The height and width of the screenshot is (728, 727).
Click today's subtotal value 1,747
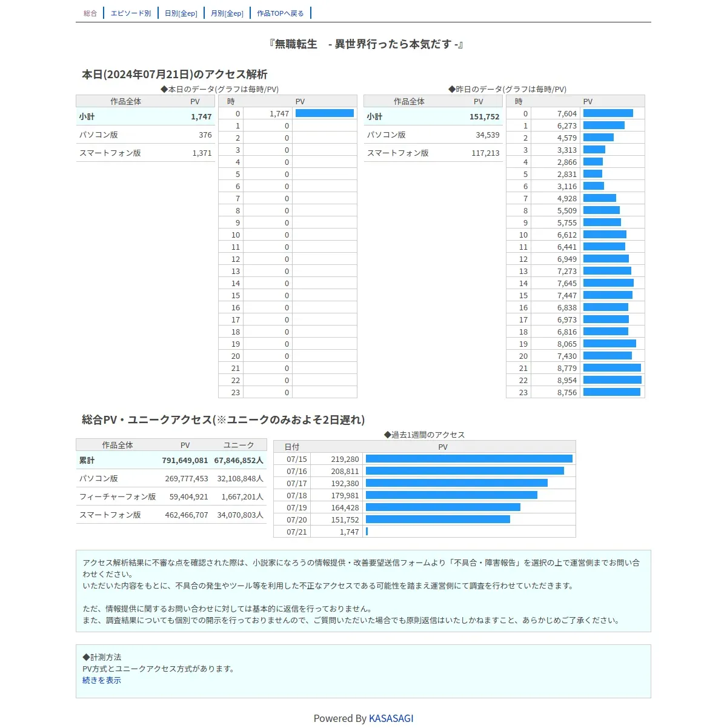click(201, 116)
